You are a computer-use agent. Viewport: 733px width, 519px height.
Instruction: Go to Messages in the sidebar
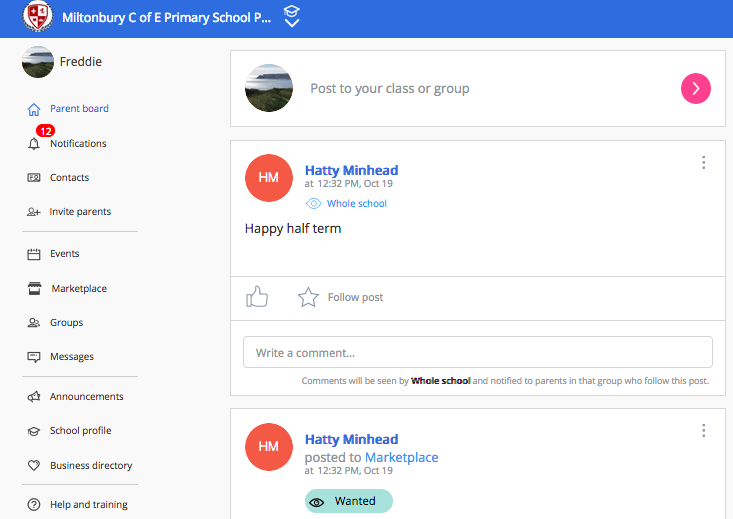(x=72, y=357)
